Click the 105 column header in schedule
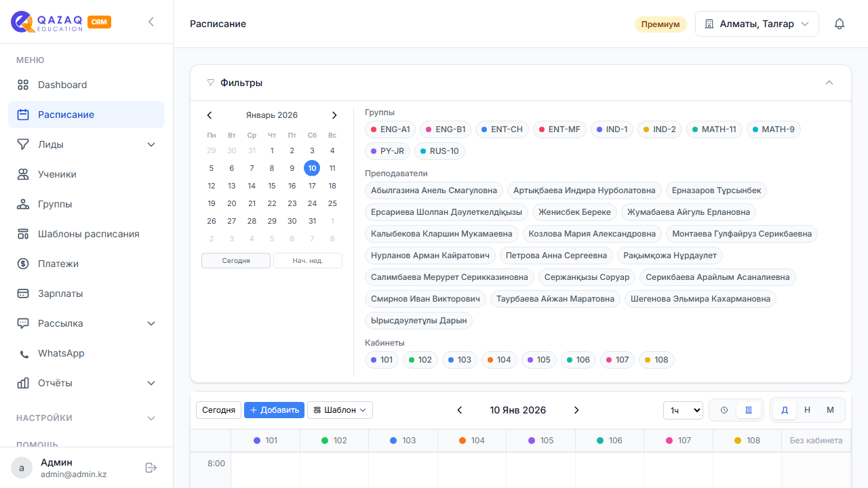This screenshot has width=868, height=488. coord(540,441)
